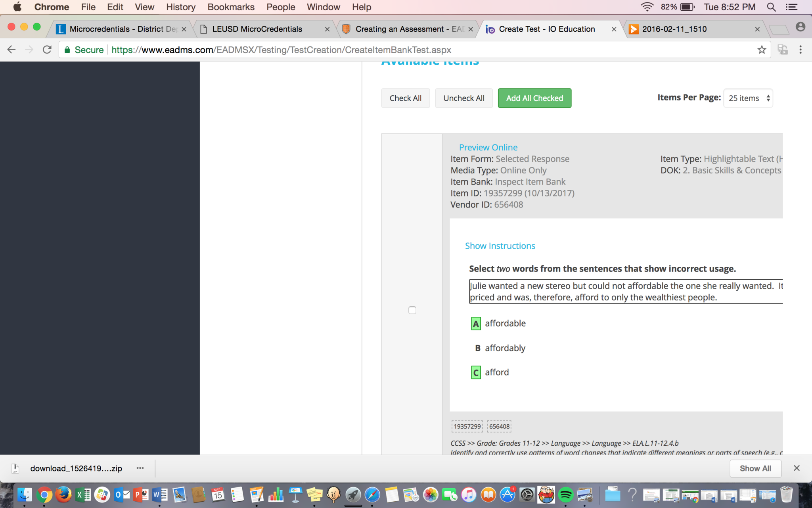Open Spotlight search magnifier icon
The image size is (812, 508).
(x=771, y=7)
